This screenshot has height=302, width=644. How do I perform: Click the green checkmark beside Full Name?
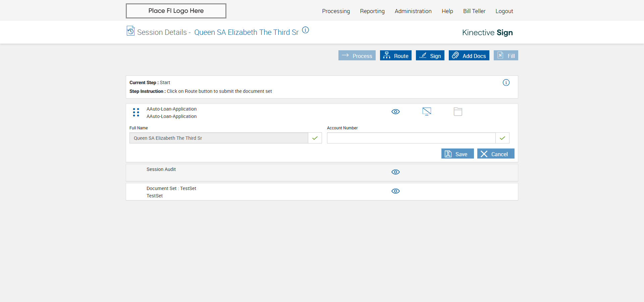315,138
